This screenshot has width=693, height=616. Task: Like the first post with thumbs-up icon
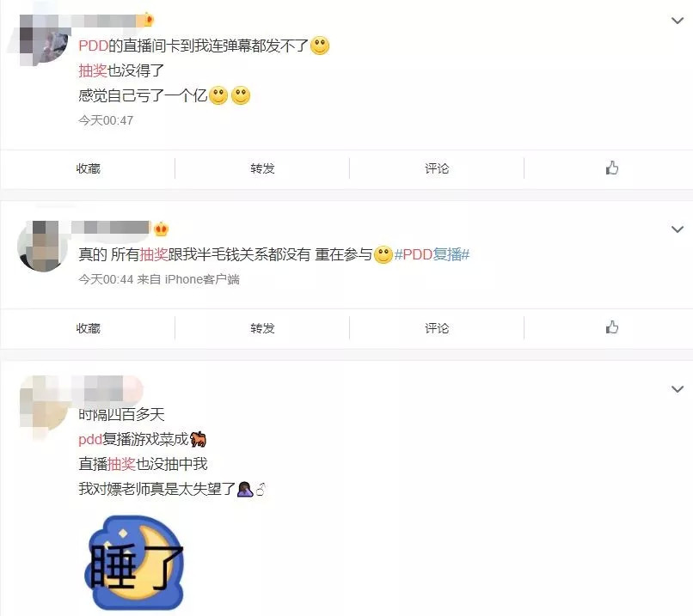[x=612, y=168]
